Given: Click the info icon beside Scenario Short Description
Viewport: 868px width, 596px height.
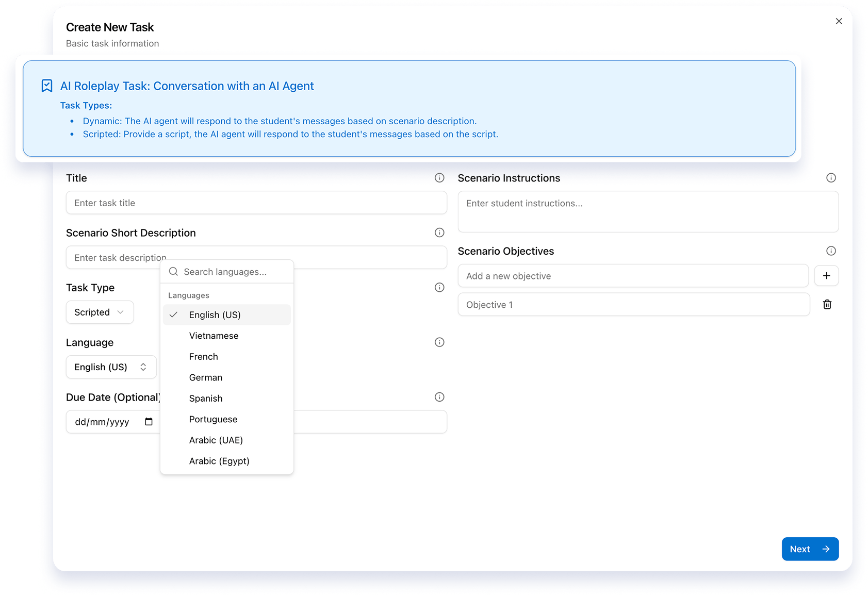Looking at the screenshot, I should click(x=439, y=233).
